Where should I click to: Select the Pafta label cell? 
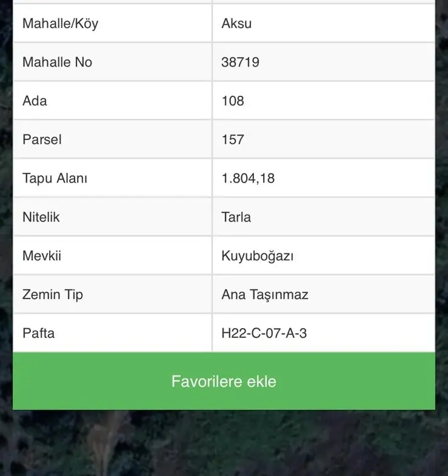pos(113,333)
